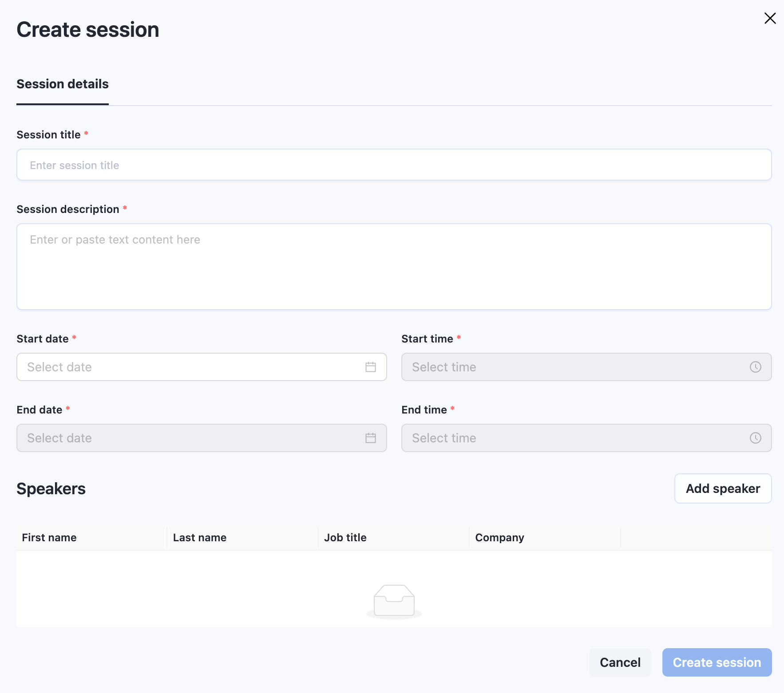Submit with the blue Create session button
The image size is (784, 693).
[x=717, y=662]
